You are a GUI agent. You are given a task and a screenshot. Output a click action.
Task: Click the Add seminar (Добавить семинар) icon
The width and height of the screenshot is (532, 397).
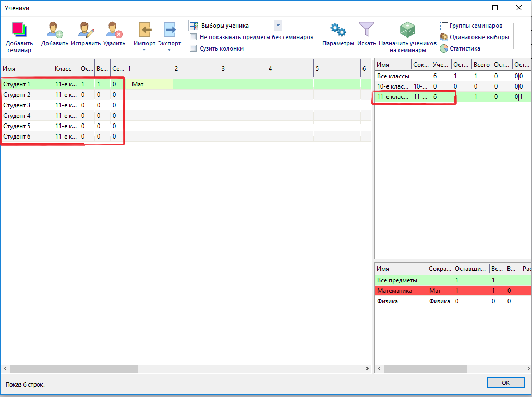pos(19,30)
